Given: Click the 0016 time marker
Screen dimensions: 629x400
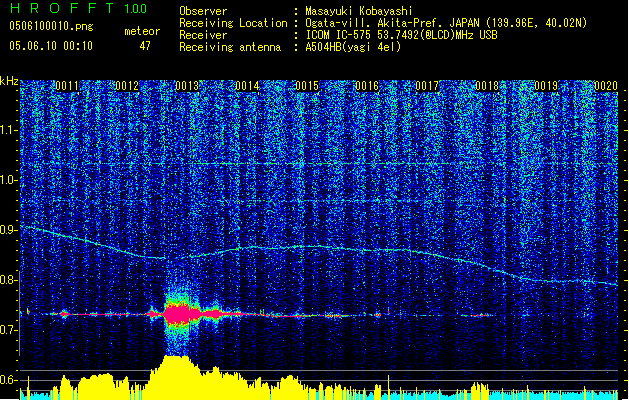Looking at the screenshot, I should (x=367, y=87).
